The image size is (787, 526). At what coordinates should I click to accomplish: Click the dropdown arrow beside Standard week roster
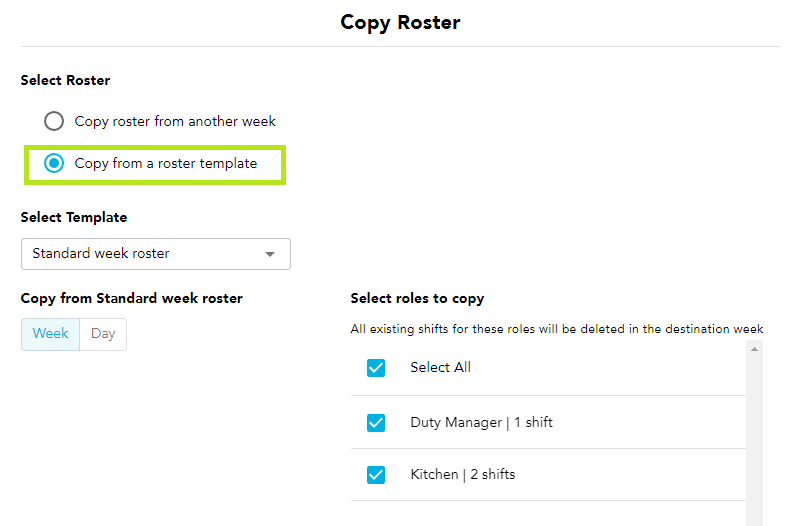(x=270, y=254)
